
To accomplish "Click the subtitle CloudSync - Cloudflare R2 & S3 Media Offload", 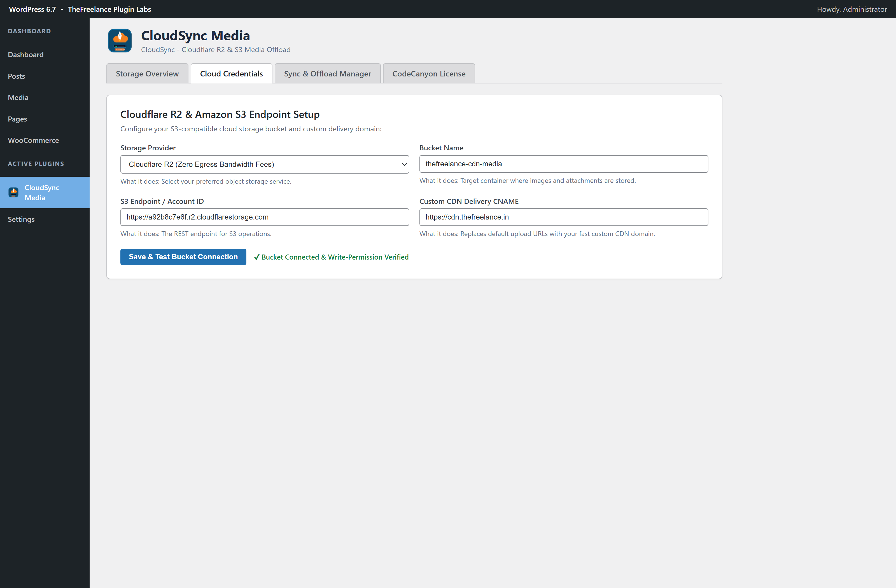I will [x=216, y=50].
